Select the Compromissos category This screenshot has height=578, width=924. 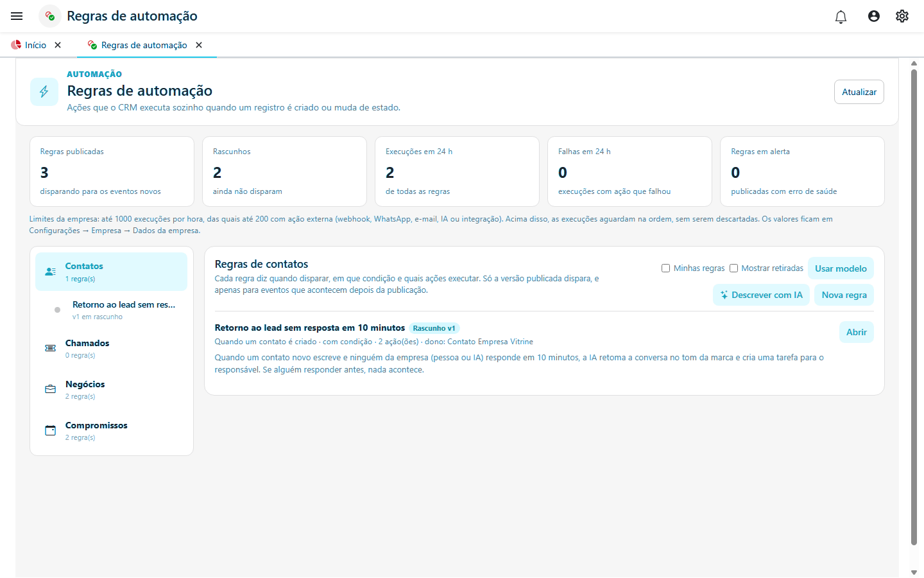coord(111,430)
